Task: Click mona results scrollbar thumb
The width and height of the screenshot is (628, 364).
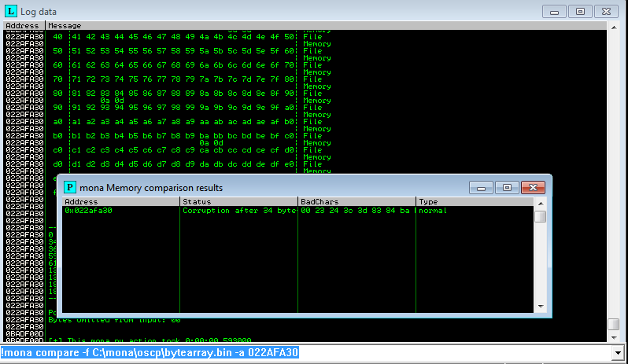Action: point(541,216)
